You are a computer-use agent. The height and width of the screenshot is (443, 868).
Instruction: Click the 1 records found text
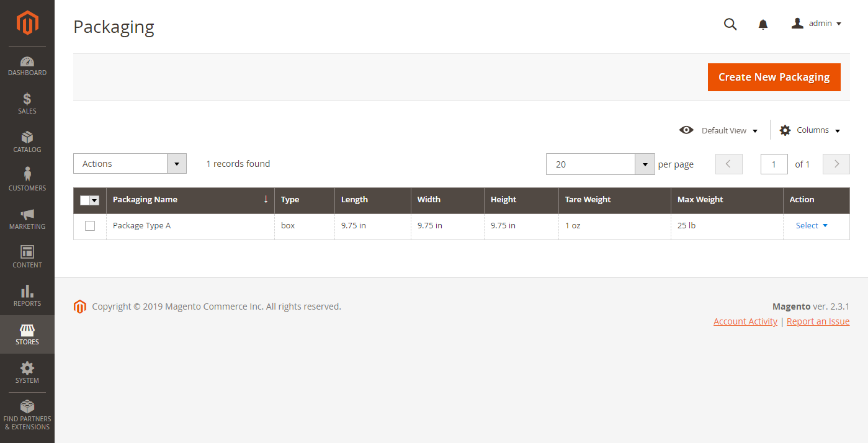click(x=238, y=164)
